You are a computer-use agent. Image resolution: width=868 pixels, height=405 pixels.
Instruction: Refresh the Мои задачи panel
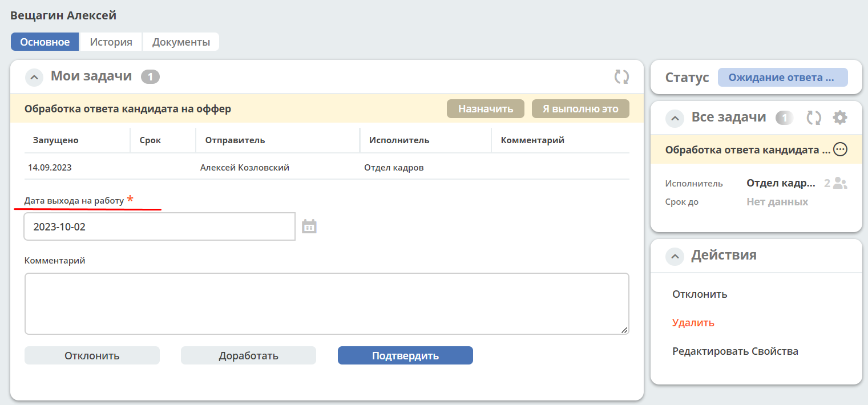pos(621,76)
